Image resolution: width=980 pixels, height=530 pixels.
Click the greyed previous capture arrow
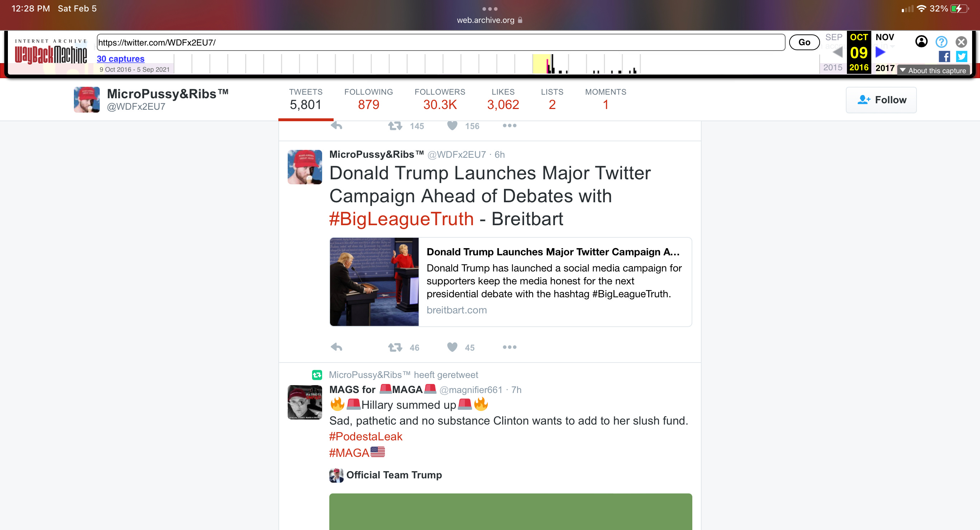tap(837, 52)
